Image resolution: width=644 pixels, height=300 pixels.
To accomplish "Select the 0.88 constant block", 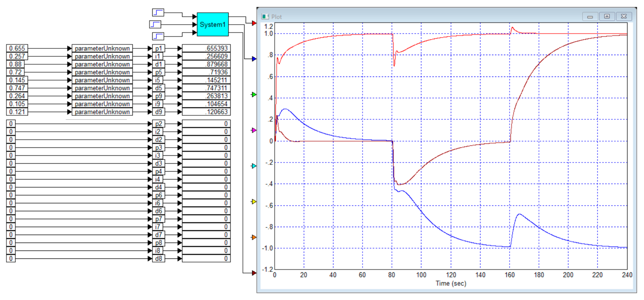I will [x=15, y=64].
